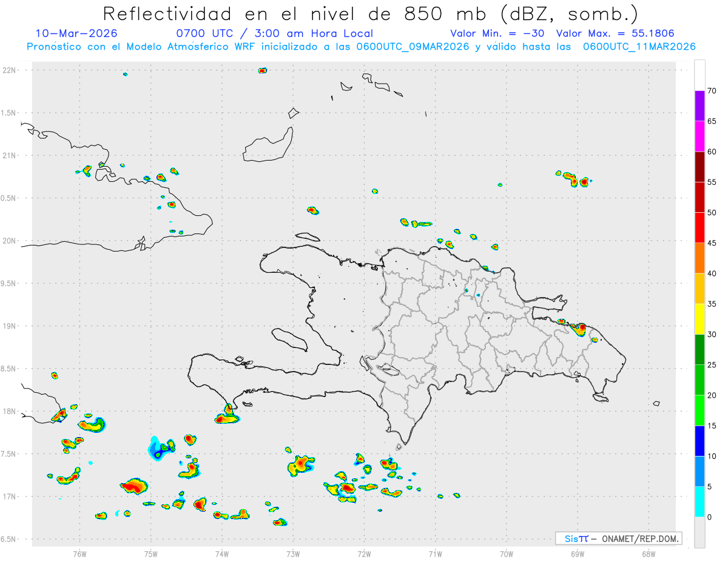728x562 pixels.
Task: Click the cyan 0–5 dBZ color band
Action: pyautogui.click(x=699, y=502)
